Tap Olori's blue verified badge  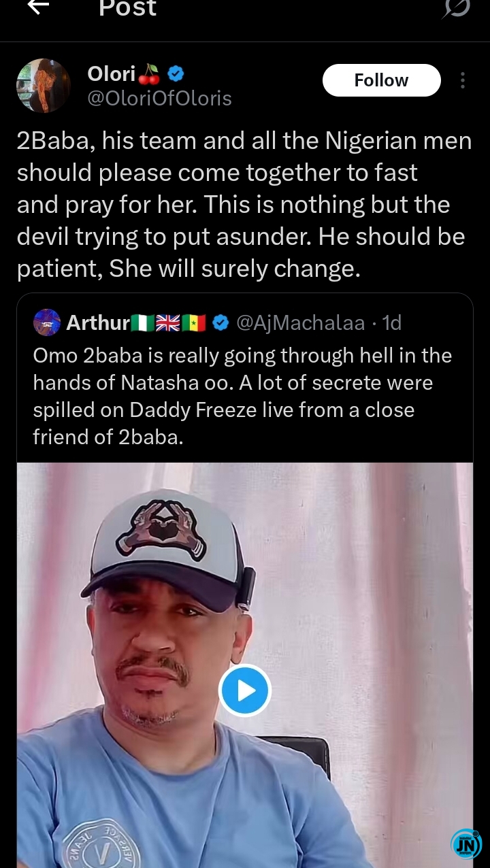coord(176,73)
